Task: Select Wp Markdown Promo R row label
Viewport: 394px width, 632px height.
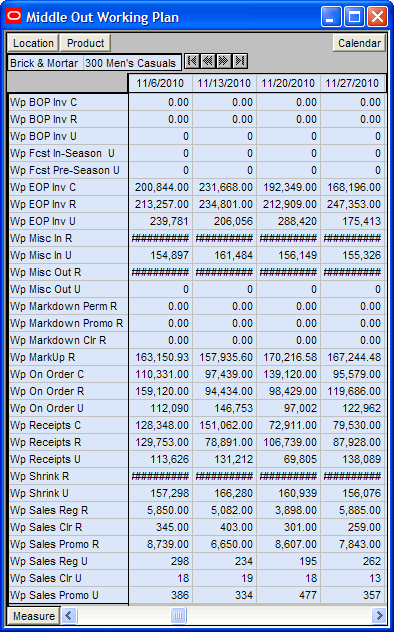Action: (x=68, y=323)
